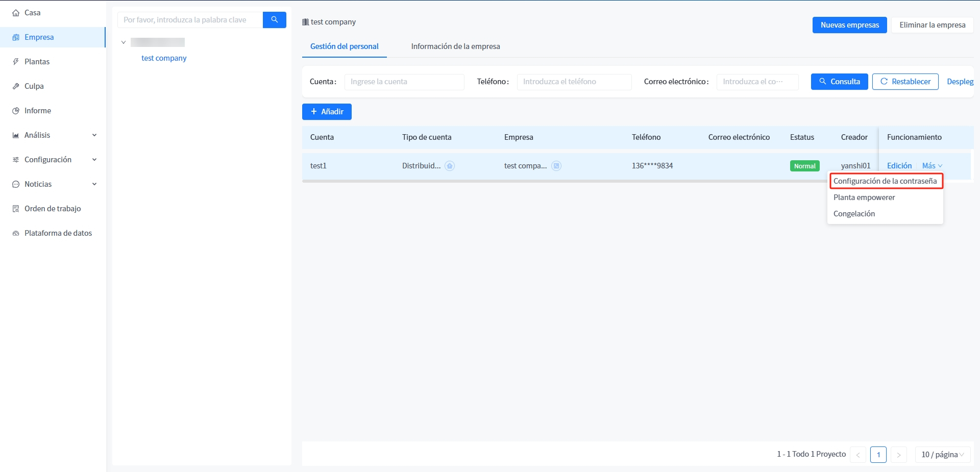Expand the Configuración sidebar menu
Screen dimensions: 980x472
pyautogui.click(x=94, y=160)
